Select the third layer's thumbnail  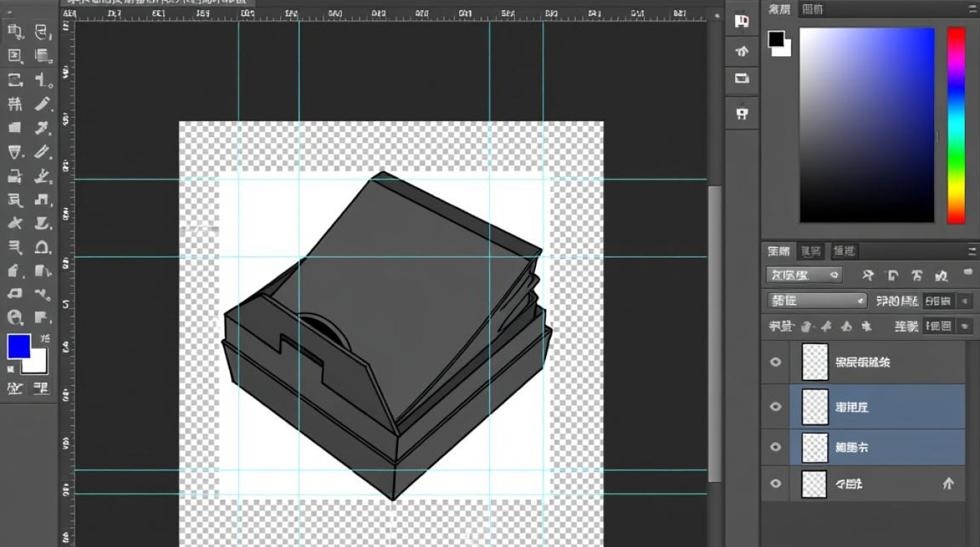click(x=814, y=447)
